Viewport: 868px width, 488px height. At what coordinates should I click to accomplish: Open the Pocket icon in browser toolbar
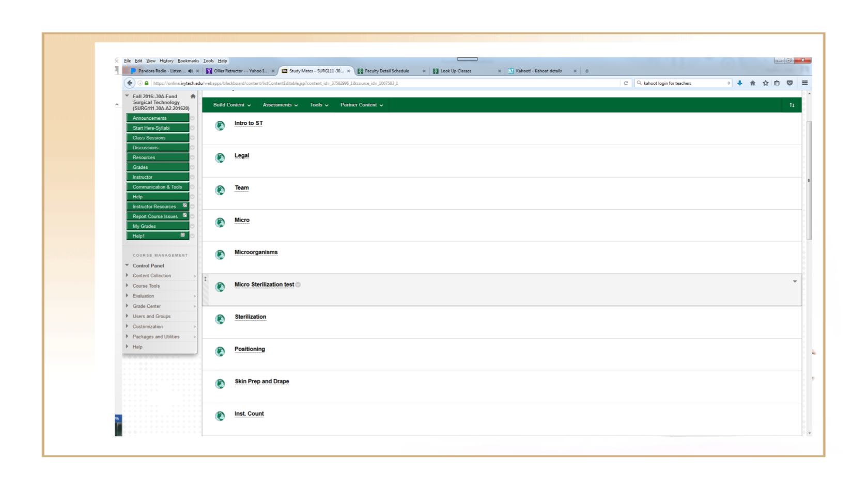coord(789,83)
